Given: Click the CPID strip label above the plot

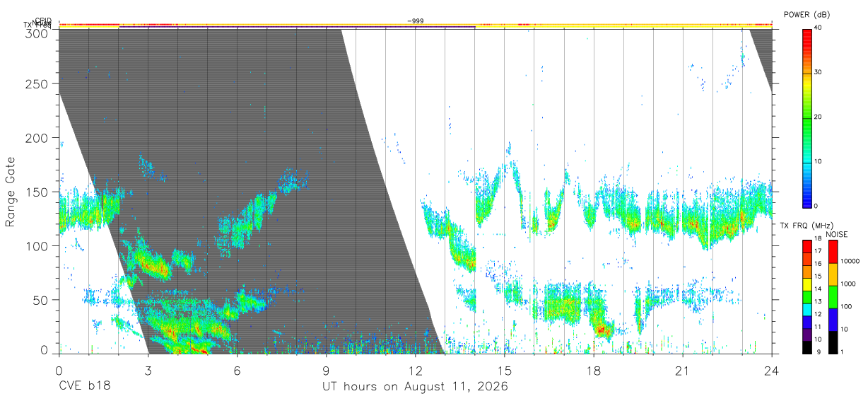Looking at the screenshot, I should [x=42, y=21].
